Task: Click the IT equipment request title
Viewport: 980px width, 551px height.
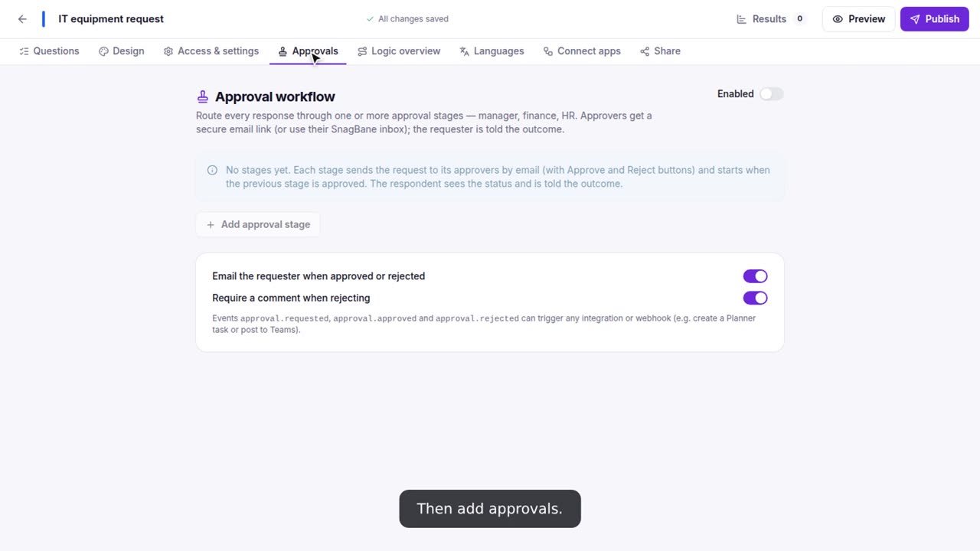Action: [x=111, y=19]
